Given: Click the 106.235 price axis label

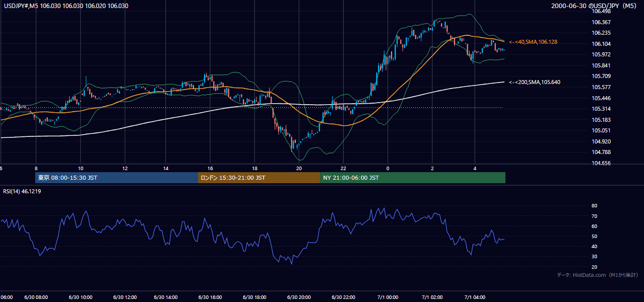Looking at the screenshot, I should [x=601, y=33].
